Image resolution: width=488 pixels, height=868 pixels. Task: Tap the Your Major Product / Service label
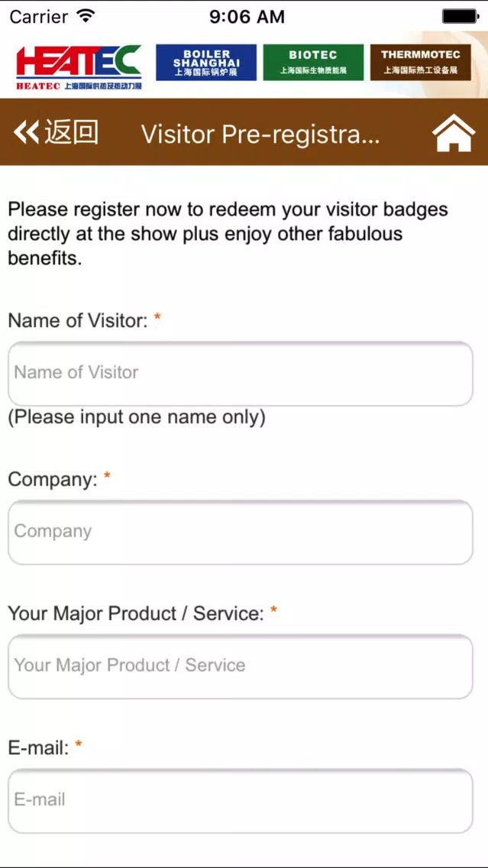136,614
